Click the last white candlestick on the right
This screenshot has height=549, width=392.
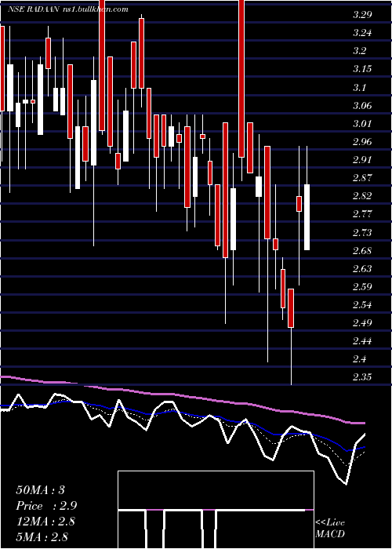tap(307, 217)
